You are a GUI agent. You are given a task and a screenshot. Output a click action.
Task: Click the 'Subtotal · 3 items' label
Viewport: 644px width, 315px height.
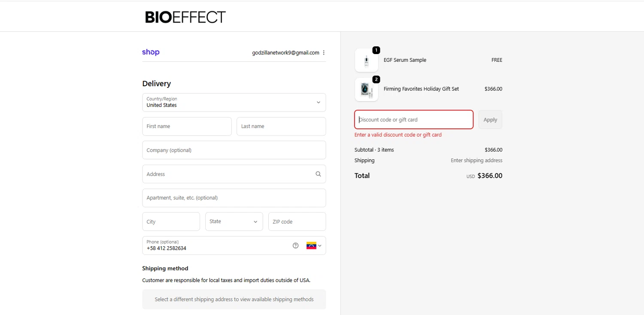pos(374,150)
